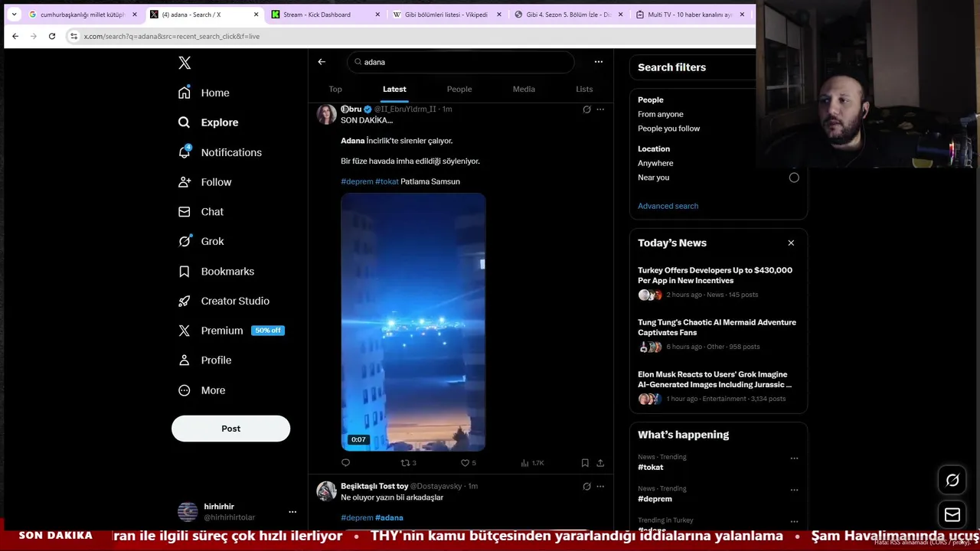Open more options on Beşiktaşlı Tost toy post
Screen dimensions: 980x551
tap(600, 487)
